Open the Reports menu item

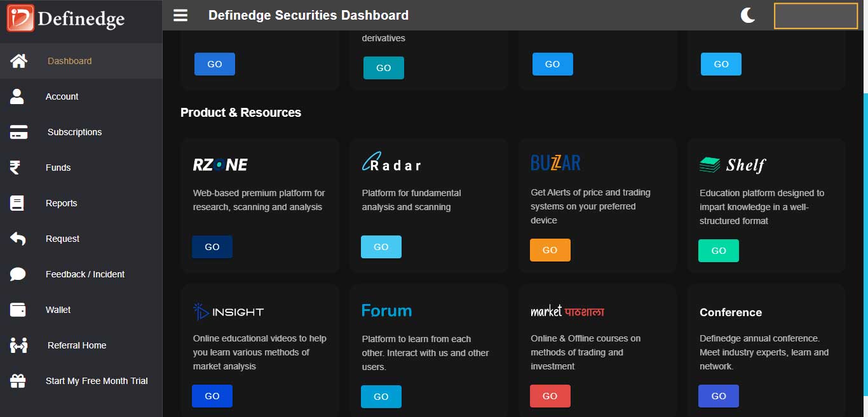(x=81, y=203)
